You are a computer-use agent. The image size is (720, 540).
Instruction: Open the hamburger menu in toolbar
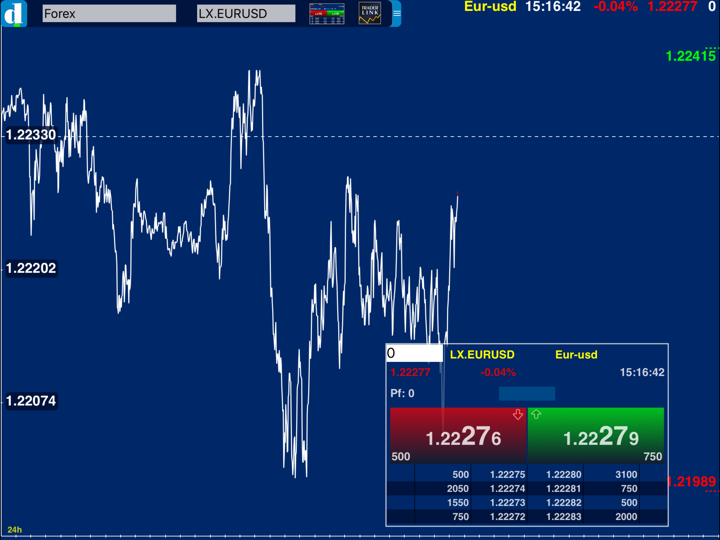(396, 14)
